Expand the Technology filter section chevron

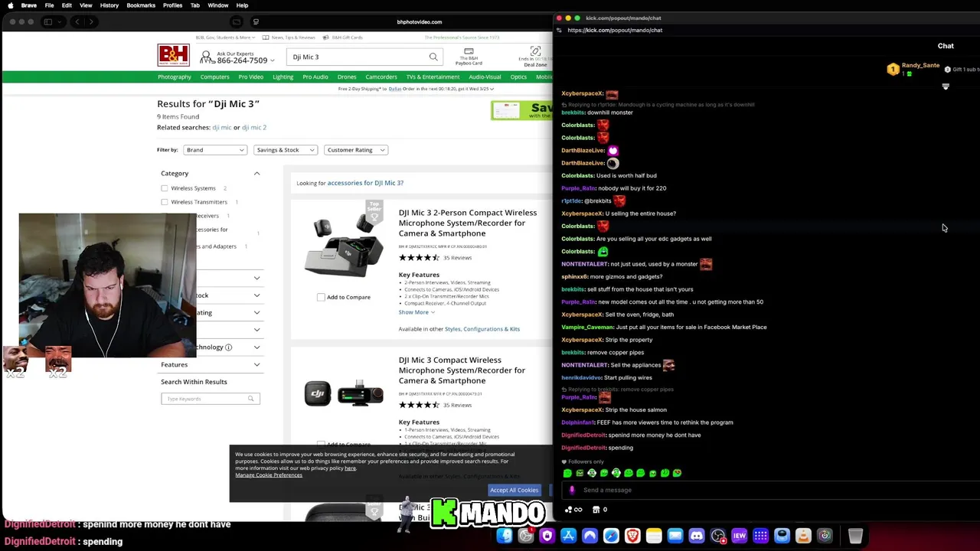pyautogui.click(x=256, y=347)
